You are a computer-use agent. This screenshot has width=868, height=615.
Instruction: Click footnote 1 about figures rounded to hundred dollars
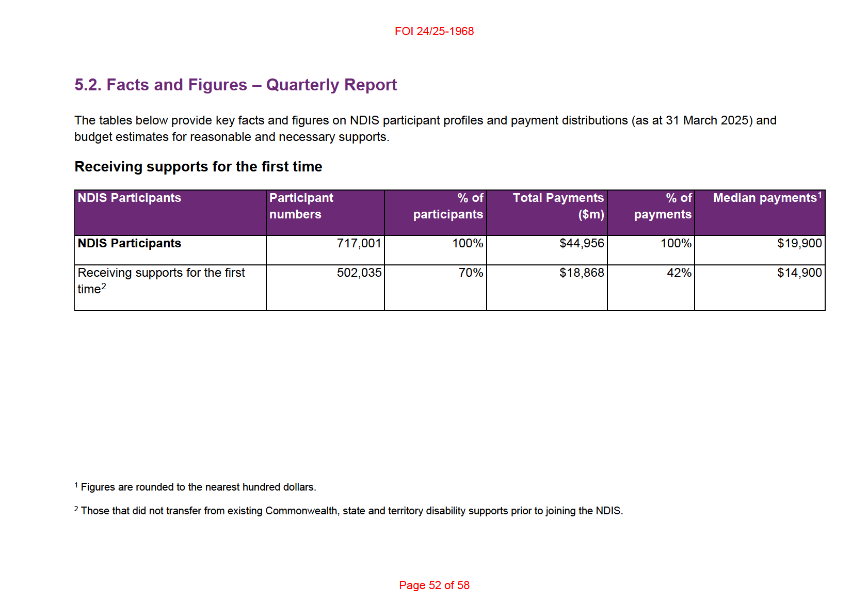tap(195, 487)
